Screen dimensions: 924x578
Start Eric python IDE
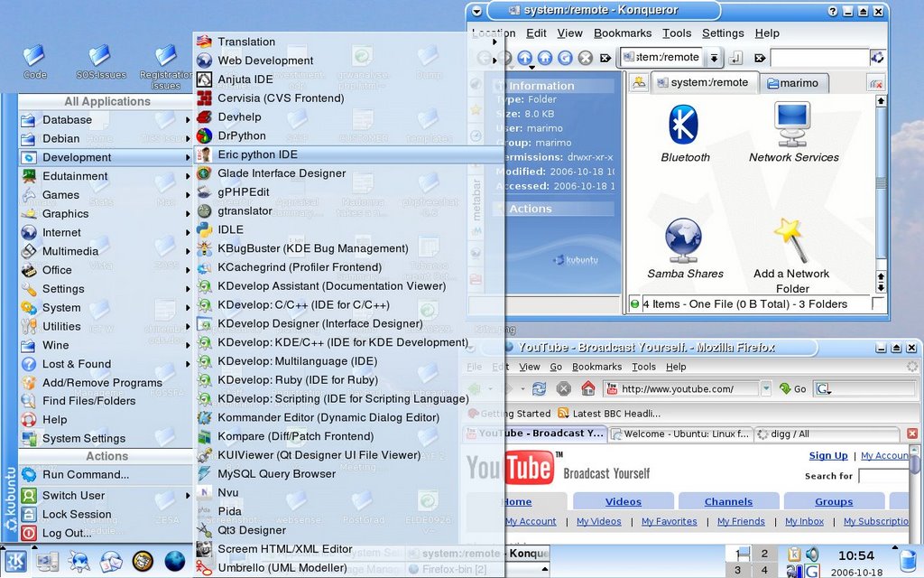click(x=350, y=154)
